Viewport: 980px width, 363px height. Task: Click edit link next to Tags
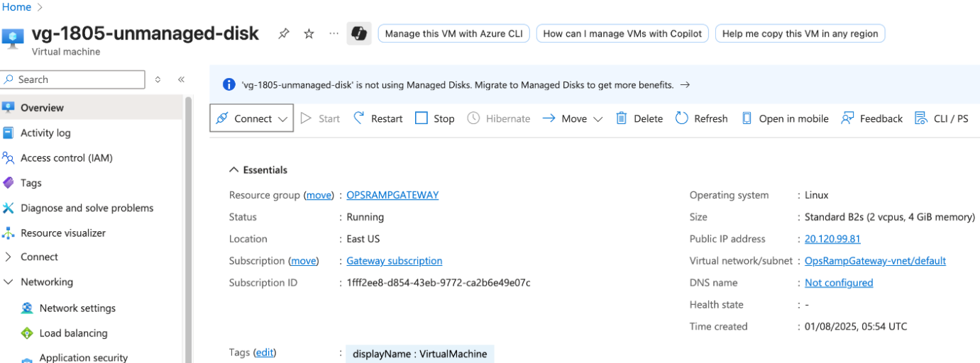265,352
